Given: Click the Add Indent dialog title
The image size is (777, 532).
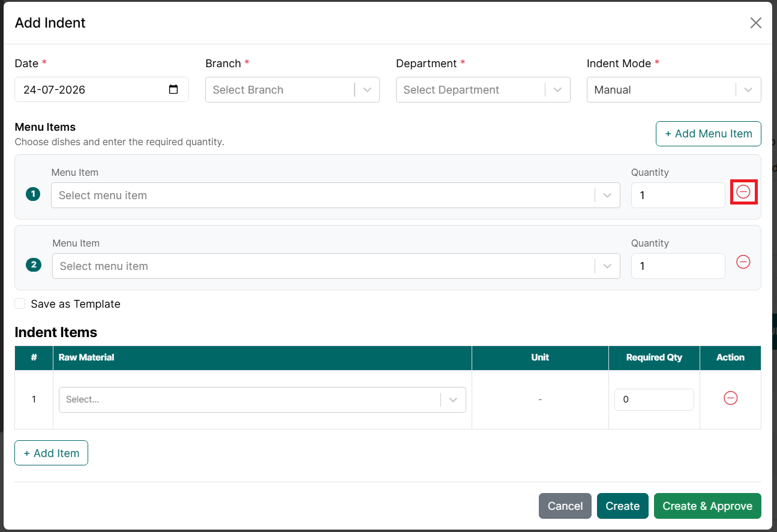Looking at the screenshot, I should click(x=50, y=23).
